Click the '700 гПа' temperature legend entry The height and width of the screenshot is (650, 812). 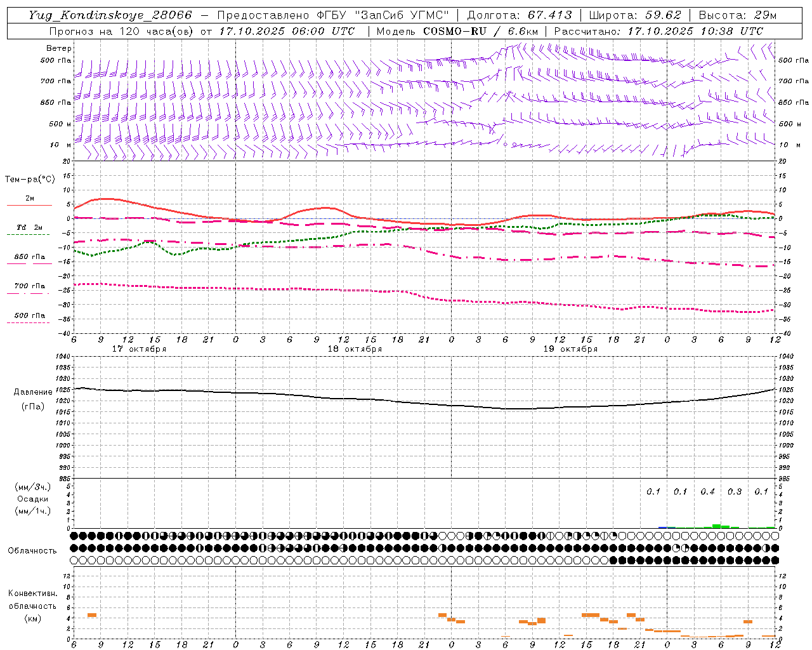(30, 286)
